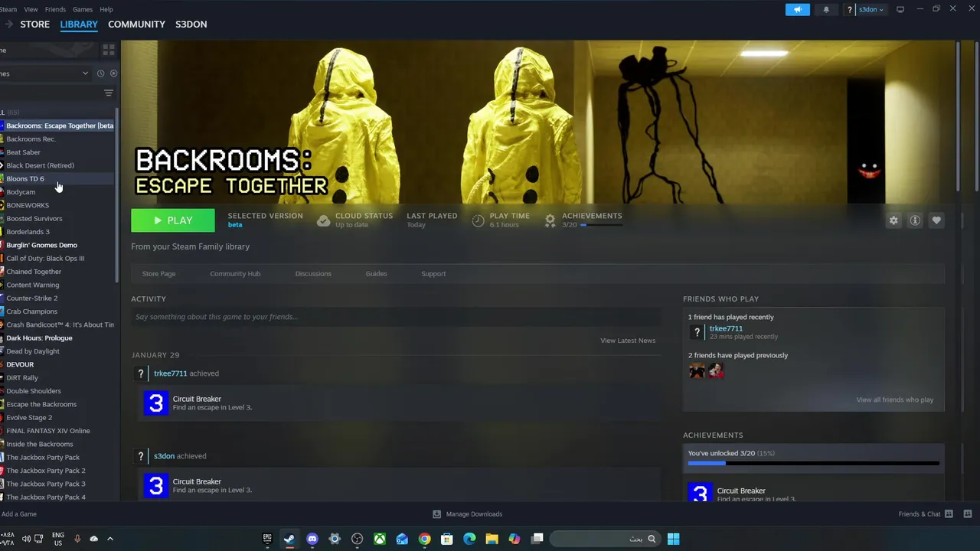This screenshot has height=551, width=980.
Task: Click View all friends who play
Action: pos(894,399)
